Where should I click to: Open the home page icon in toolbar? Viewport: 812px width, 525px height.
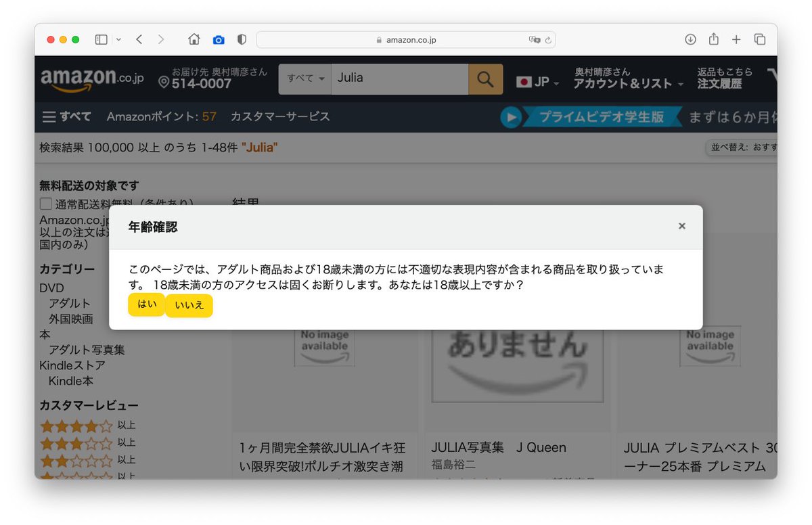click(194, 40)
